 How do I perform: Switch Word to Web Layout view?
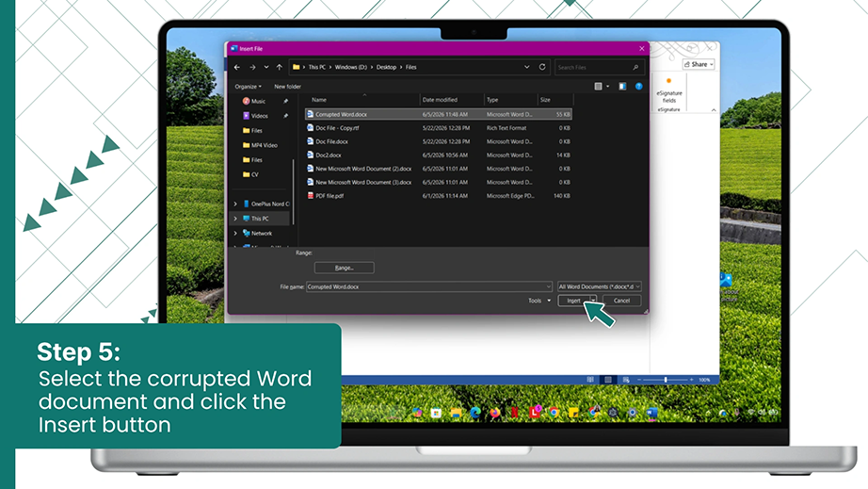pos(625,380)
